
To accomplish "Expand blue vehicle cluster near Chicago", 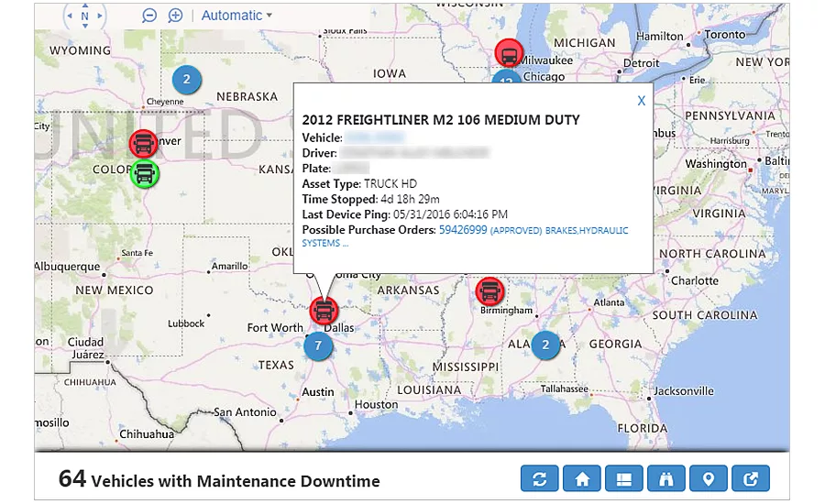I will click(506, 77).
